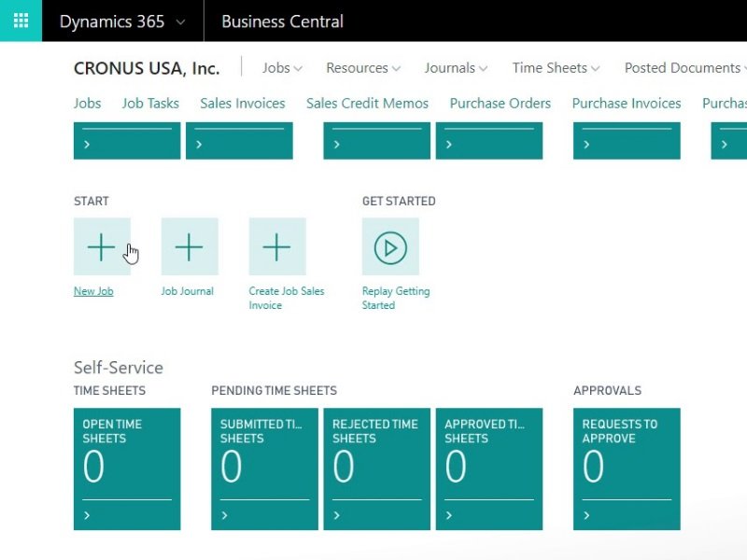The height and width of the screenshot is (560, 747).
Task: Open the Purchase Invoices link
Action: click(x=627, y=104)
